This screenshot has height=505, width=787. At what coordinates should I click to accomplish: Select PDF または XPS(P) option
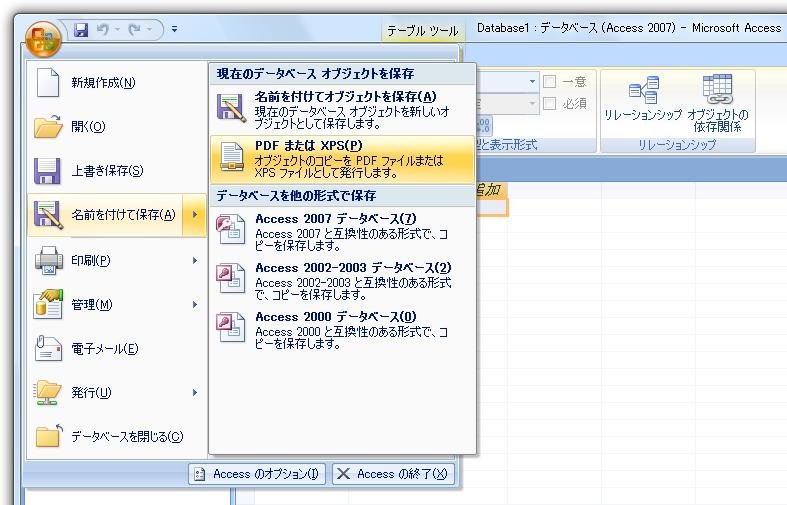(x=342, y=159)
